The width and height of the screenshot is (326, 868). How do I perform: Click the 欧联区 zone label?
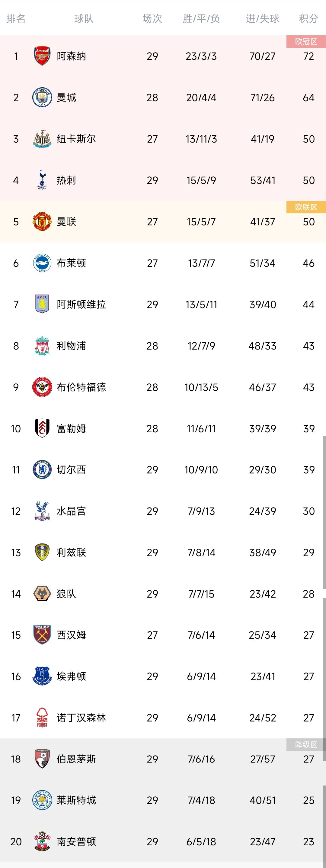pos(306,207)
